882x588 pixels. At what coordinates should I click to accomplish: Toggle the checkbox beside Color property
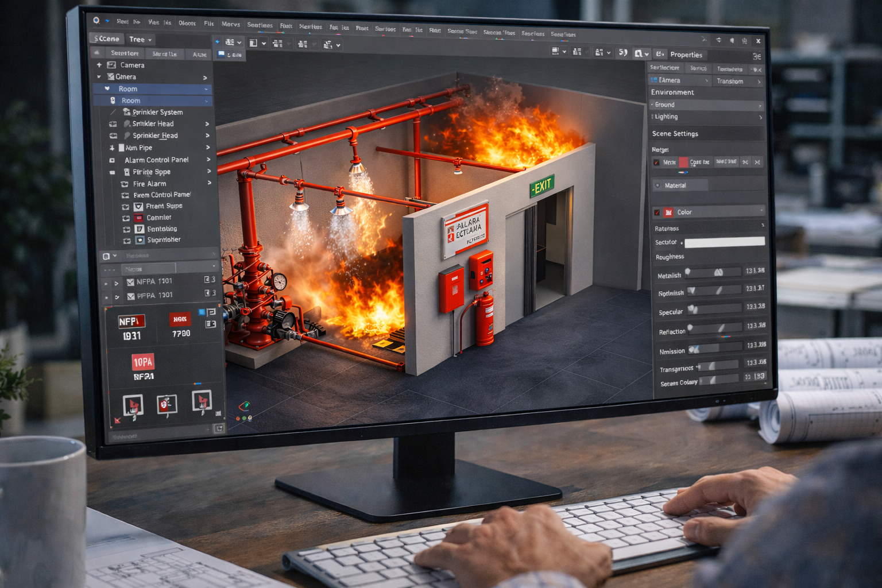(657, 212)
